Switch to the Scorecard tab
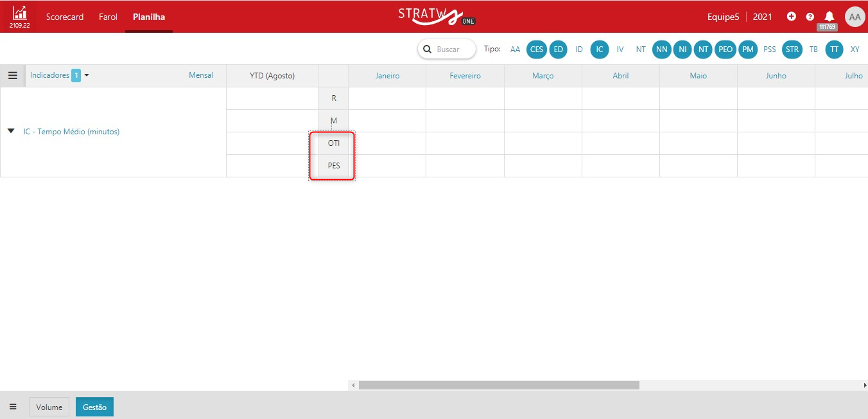Image resolution: width=868 pixels, height=419 pixels. (x=65, y=17)
